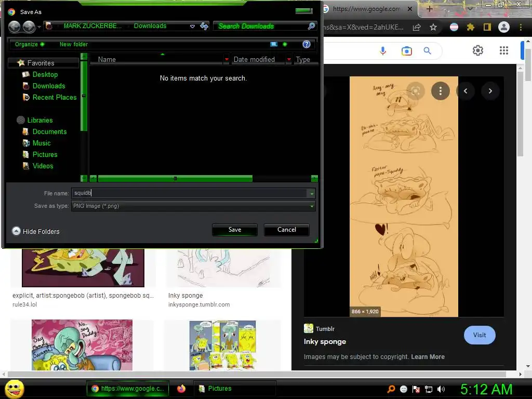This screenshot has width=532, height=399.
Task: Show the previous image in preview
Action: pos(465,91)
